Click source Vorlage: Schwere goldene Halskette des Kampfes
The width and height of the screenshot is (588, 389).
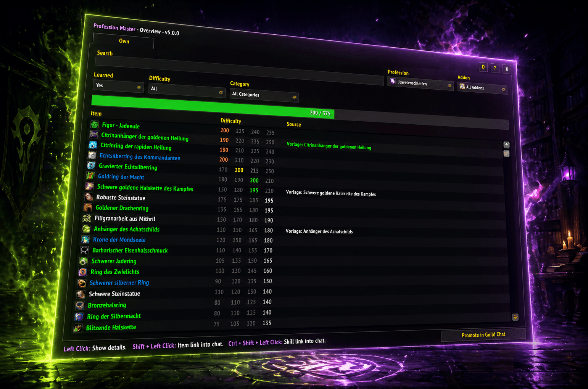coord(331,193)
